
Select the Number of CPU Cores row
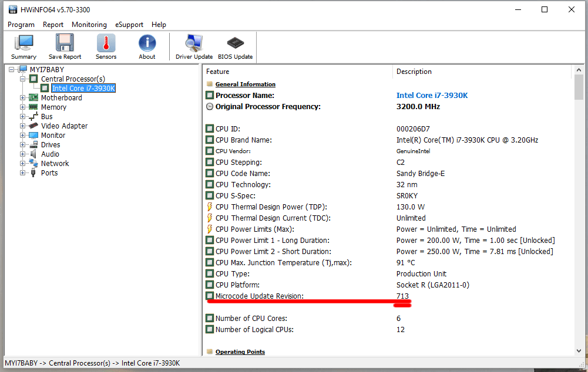tap(388, 319)
